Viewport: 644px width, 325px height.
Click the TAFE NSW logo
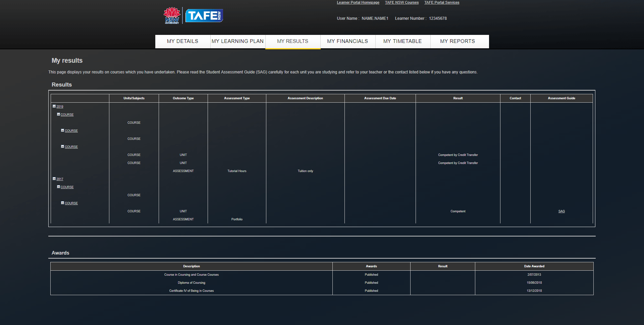point(204,15)
